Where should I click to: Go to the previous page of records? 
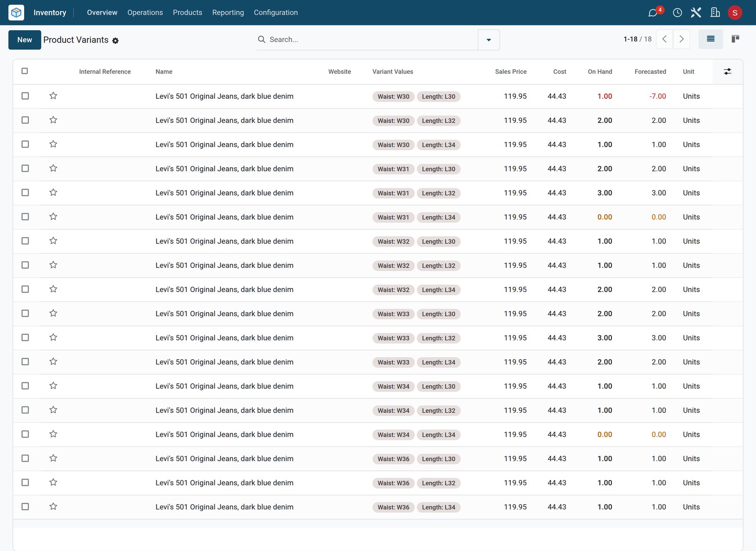point(664,39)
